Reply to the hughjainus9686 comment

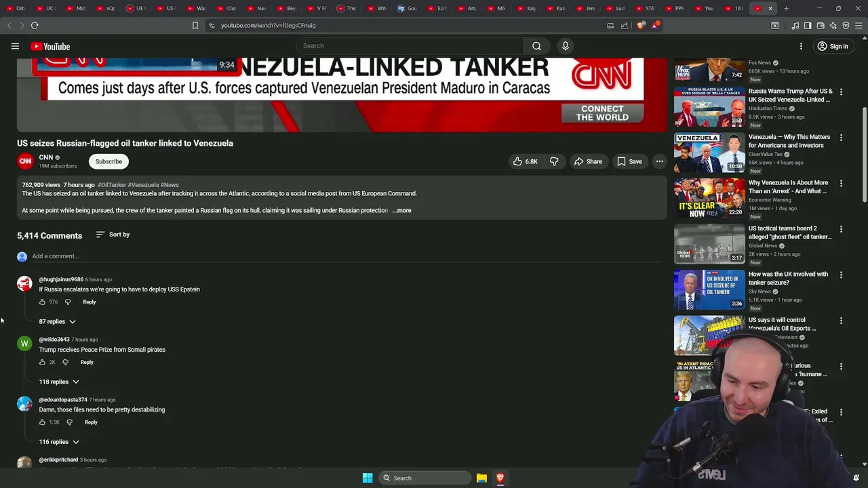pos(90,302)
